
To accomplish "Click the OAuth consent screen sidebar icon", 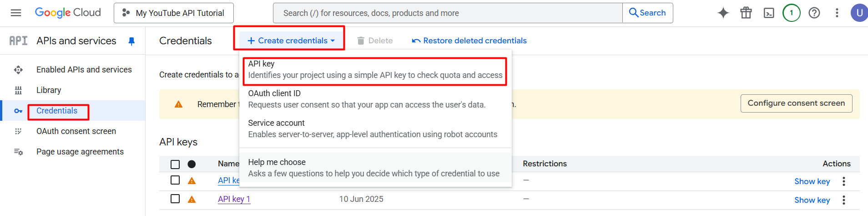I will point(18,131).
